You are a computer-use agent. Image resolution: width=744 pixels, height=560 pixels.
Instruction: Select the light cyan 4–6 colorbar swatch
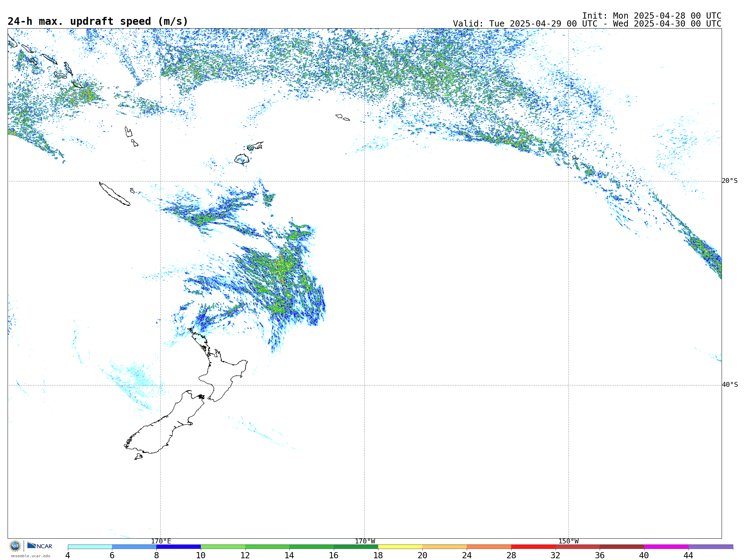point(90,547)
